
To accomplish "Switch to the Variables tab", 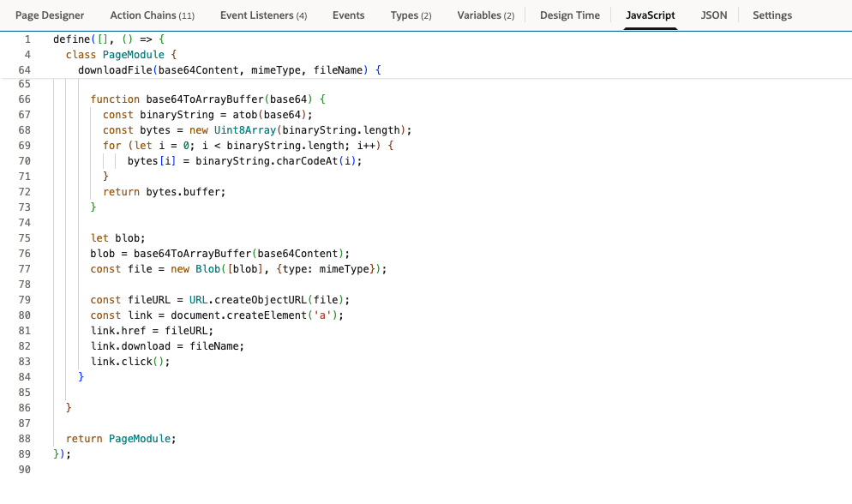I will click(485, 15).
